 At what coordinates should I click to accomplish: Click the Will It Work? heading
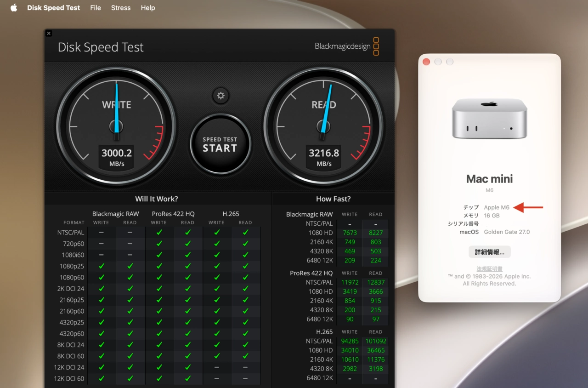tap(157, 199)
